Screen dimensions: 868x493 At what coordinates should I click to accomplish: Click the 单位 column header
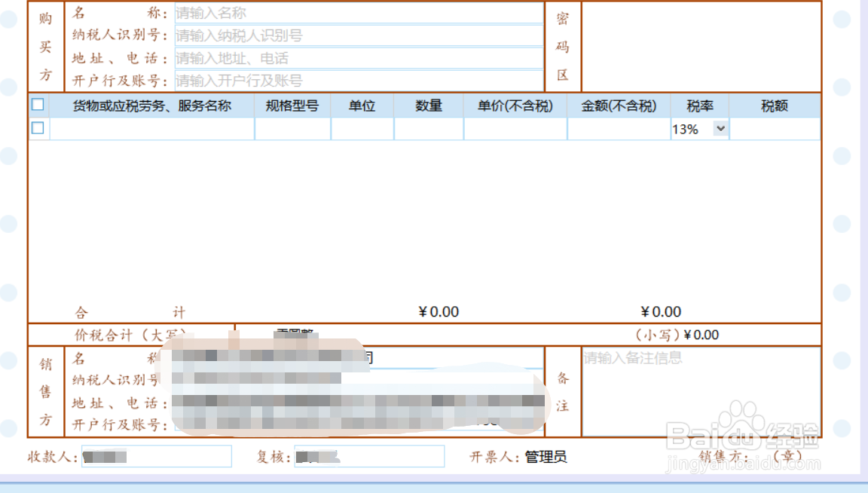coord(362,106)
